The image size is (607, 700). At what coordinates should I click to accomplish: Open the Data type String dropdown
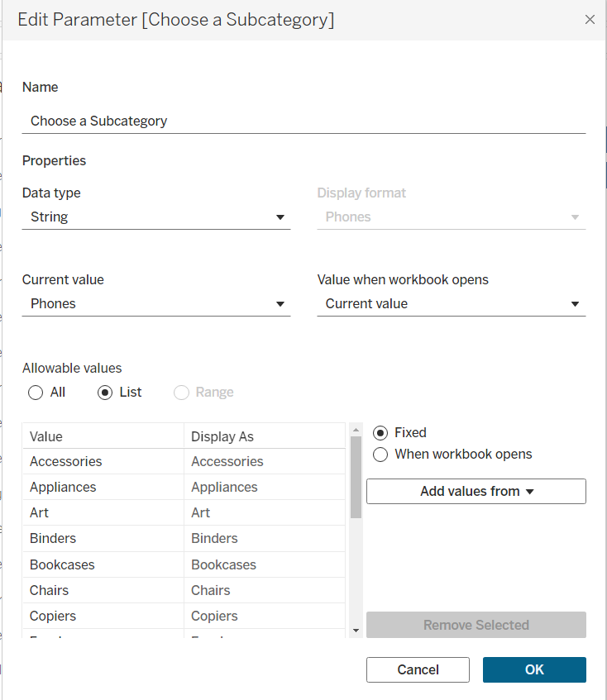coord(155,217)
